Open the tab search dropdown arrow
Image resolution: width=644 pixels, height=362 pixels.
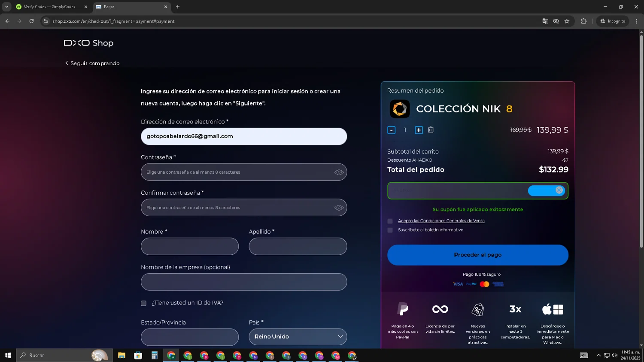click(6, 7)
